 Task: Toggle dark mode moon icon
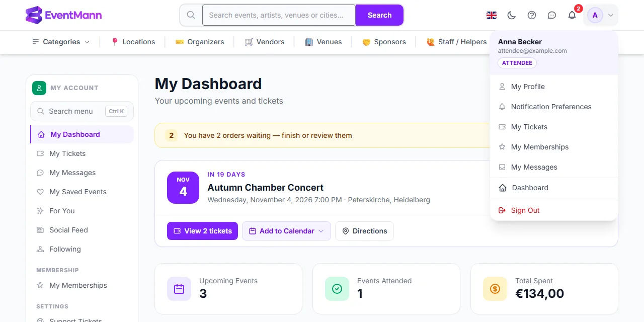[512, 15]
